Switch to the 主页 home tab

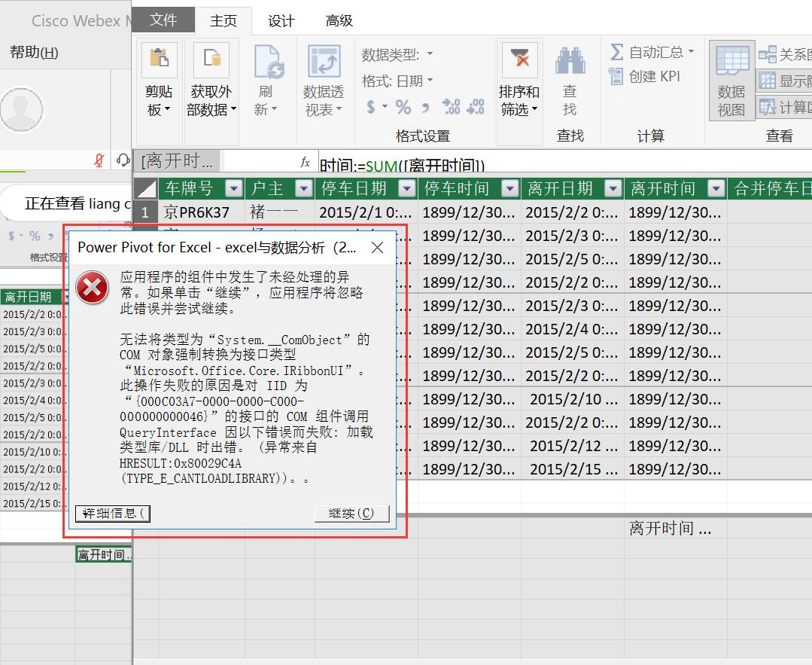(224, 21)
